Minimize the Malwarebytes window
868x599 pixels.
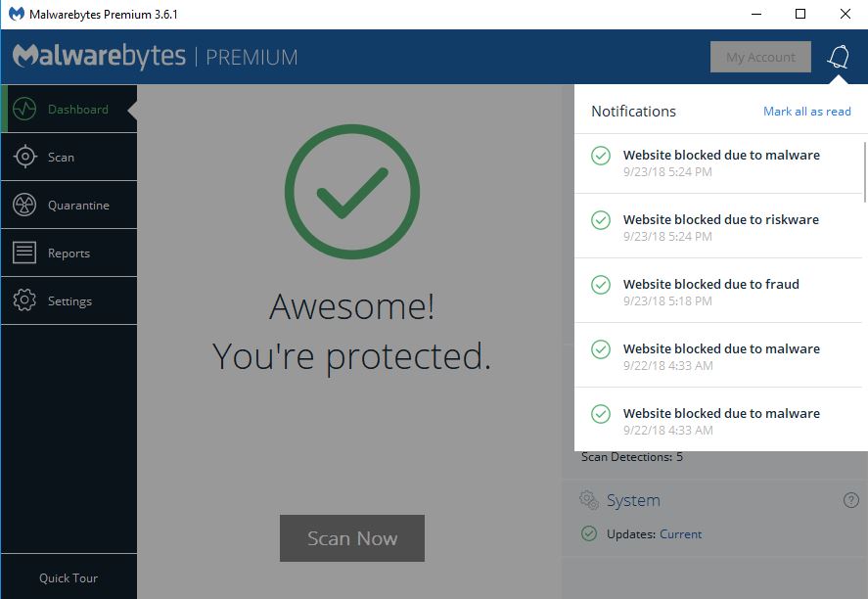[756, 14]
